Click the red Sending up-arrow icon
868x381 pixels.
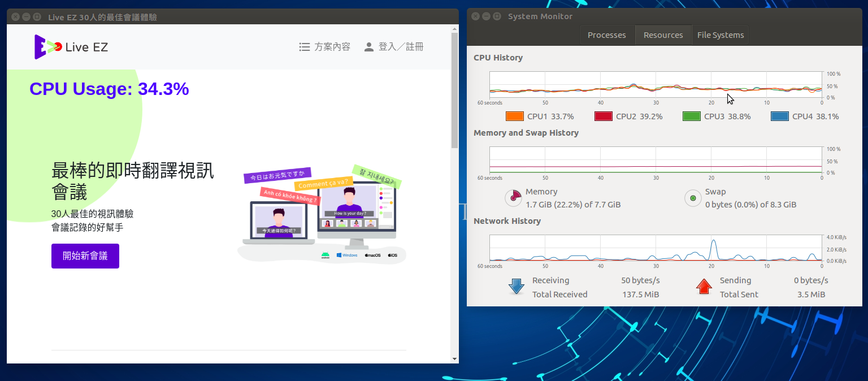[x=704, y=287]
